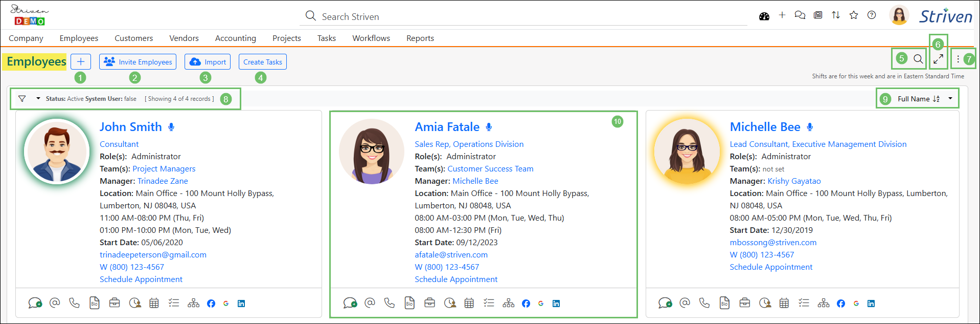
Task: Open favorites star icon in header
Action: click(x=854, y=15)
